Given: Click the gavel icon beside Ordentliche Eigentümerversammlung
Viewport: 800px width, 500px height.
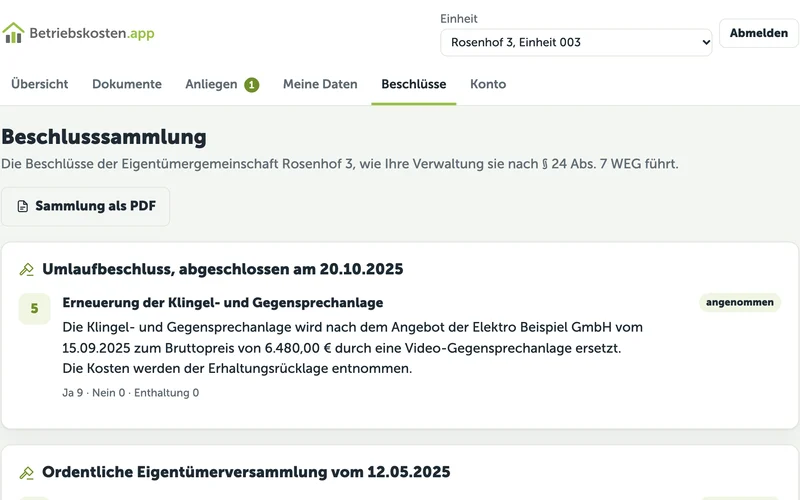Looking at the screenshot, I should 27,473.
